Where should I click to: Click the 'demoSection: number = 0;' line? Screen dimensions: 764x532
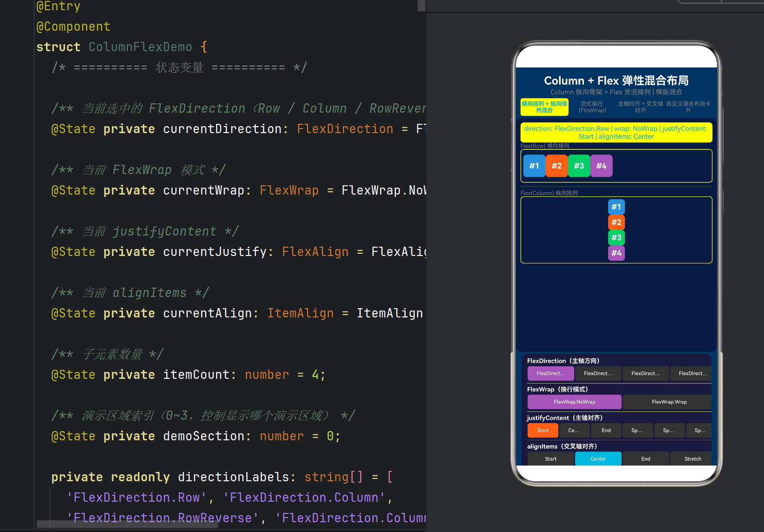click(196, 436)
